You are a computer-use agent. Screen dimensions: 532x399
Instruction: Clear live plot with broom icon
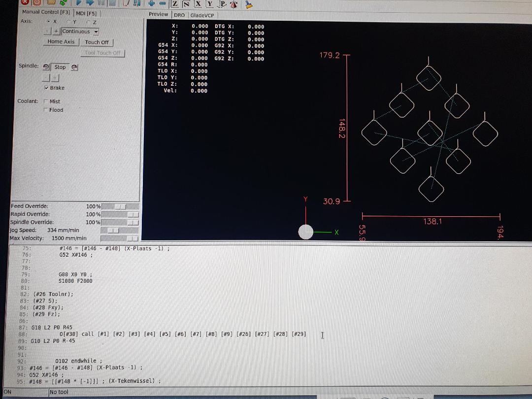[248, 5]
